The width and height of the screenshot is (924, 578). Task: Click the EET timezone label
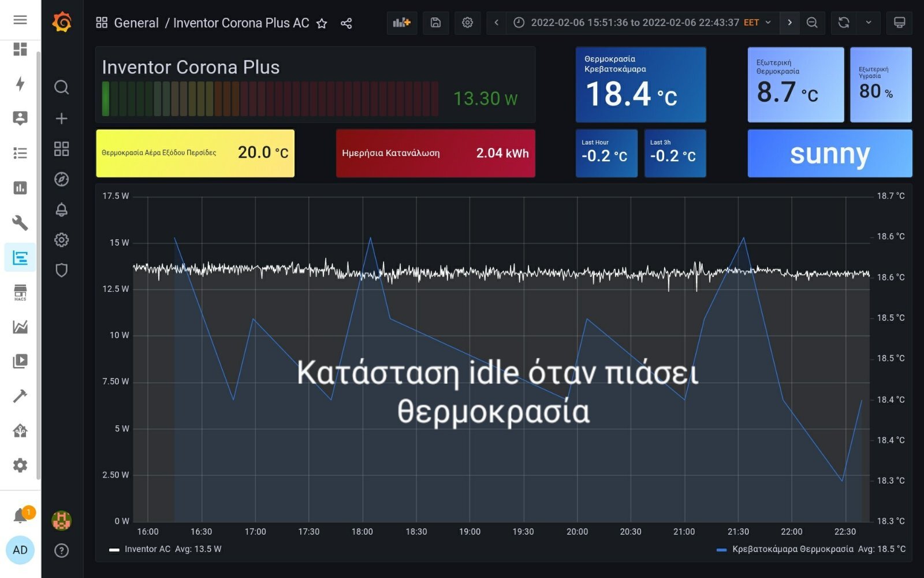point(751,23)
